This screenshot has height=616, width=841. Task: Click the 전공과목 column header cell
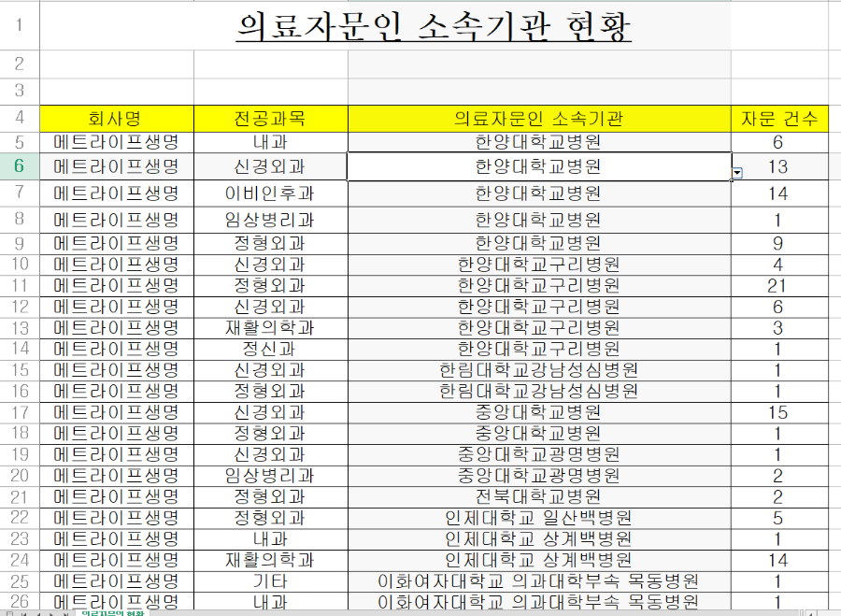[271, 119]
